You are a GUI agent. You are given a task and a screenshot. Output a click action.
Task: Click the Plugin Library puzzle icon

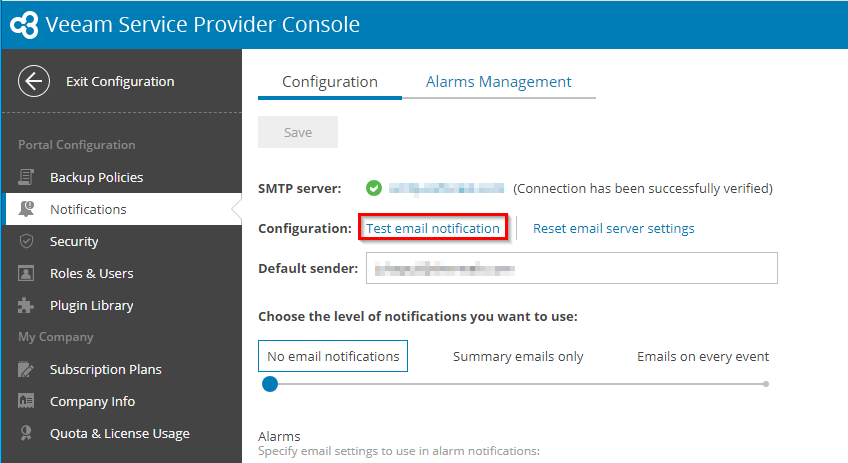coord(26,305)
